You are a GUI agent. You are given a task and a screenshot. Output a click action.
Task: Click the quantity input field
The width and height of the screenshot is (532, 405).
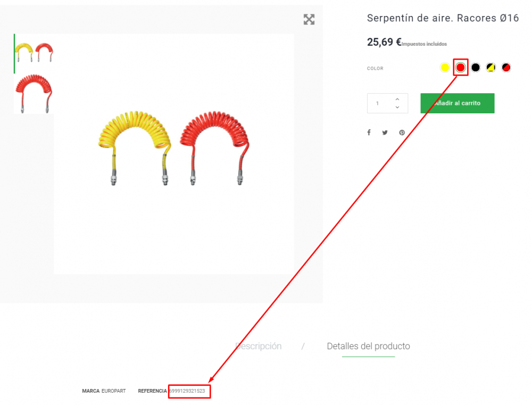[381, 103]
